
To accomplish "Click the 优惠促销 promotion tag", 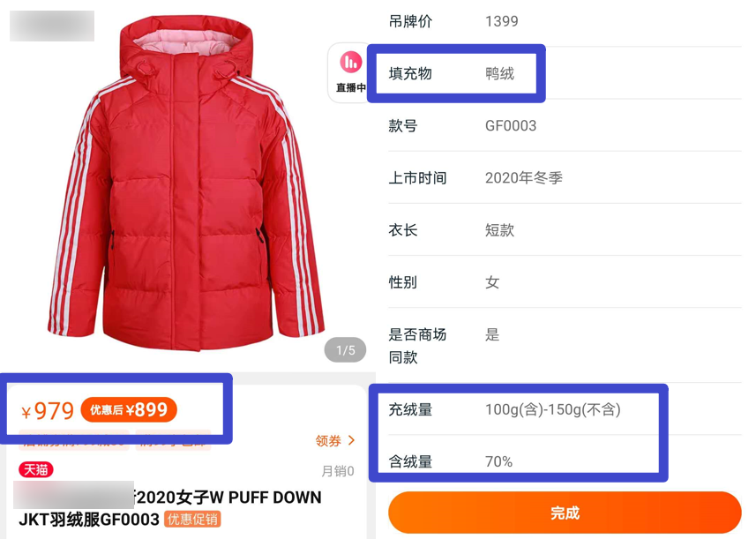I will [192, 520].
